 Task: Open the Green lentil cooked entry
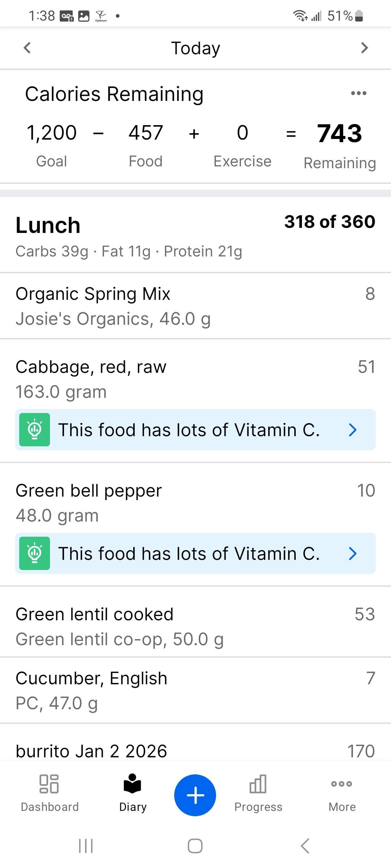(195, 626)
